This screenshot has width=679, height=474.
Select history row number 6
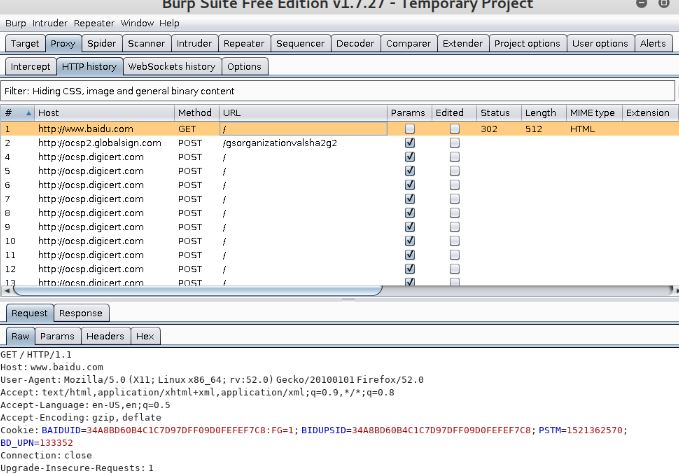point(340,185)
